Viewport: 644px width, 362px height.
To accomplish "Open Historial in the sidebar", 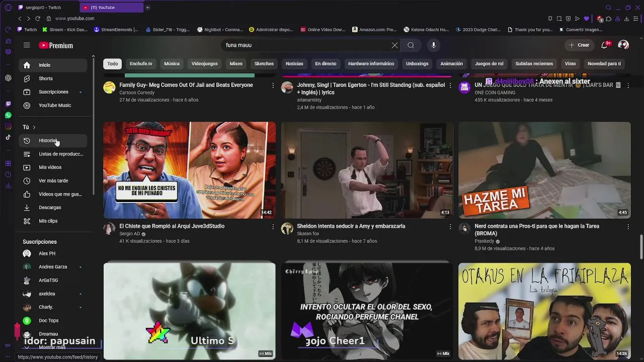I will tap(53, 141).
